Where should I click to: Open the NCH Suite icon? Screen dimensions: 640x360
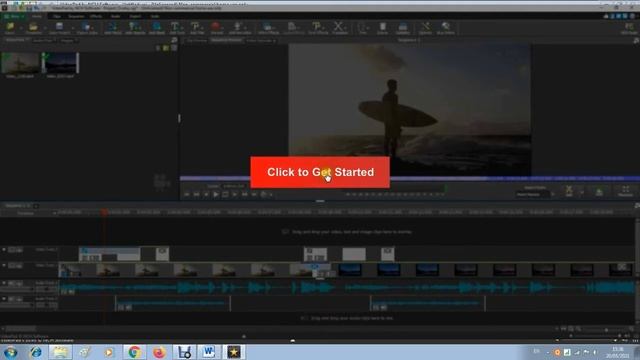point(629,28)
